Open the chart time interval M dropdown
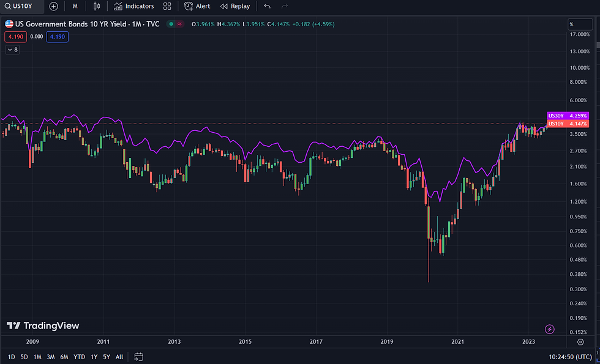Screen dimensions: 600x364 (x=75, y=6)
